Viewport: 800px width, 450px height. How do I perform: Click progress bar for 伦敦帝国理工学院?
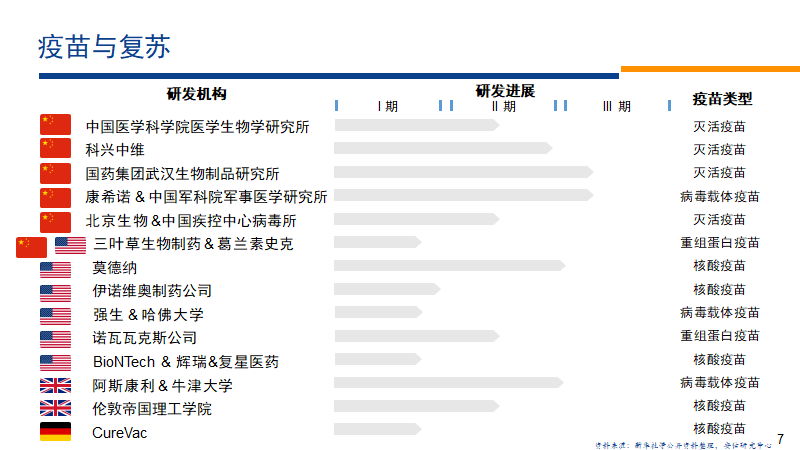click(417, 406)
